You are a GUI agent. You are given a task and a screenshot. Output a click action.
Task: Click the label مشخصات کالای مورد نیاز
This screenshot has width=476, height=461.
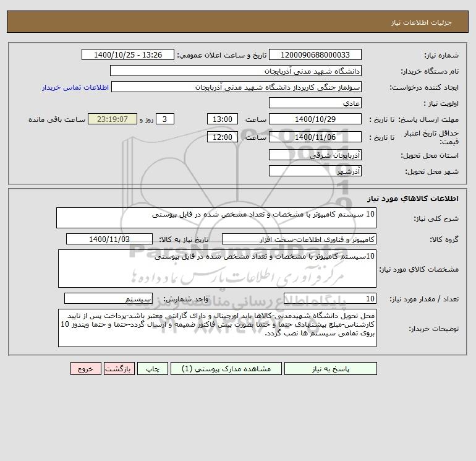(x=419, y=269)
